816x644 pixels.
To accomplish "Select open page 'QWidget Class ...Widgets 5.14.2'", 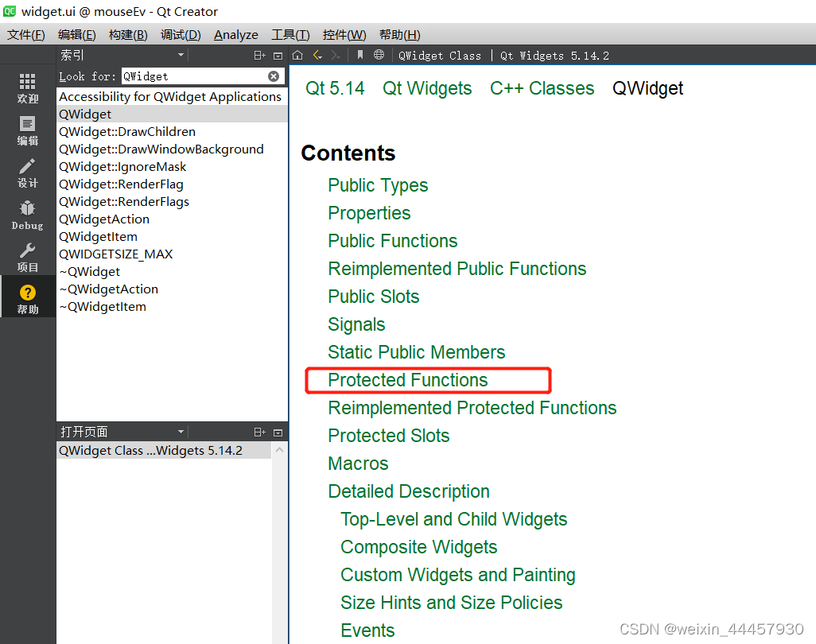I will (x=165, y=451).
